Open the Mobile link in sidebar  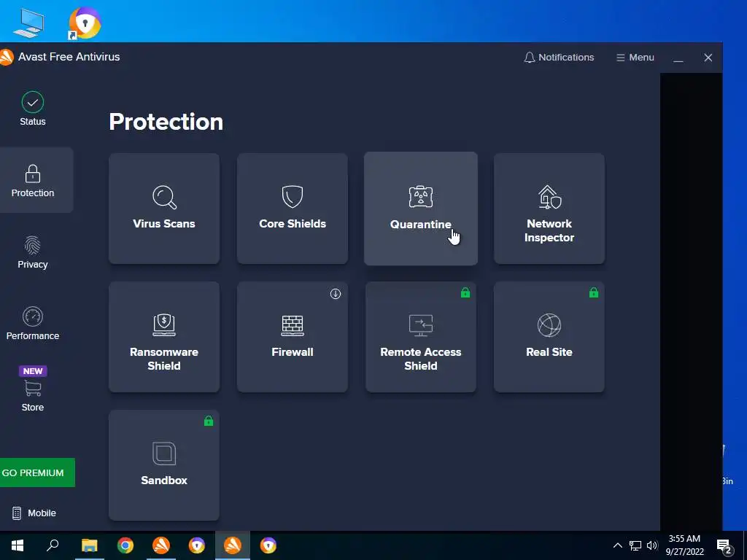[x=34, y=513]
